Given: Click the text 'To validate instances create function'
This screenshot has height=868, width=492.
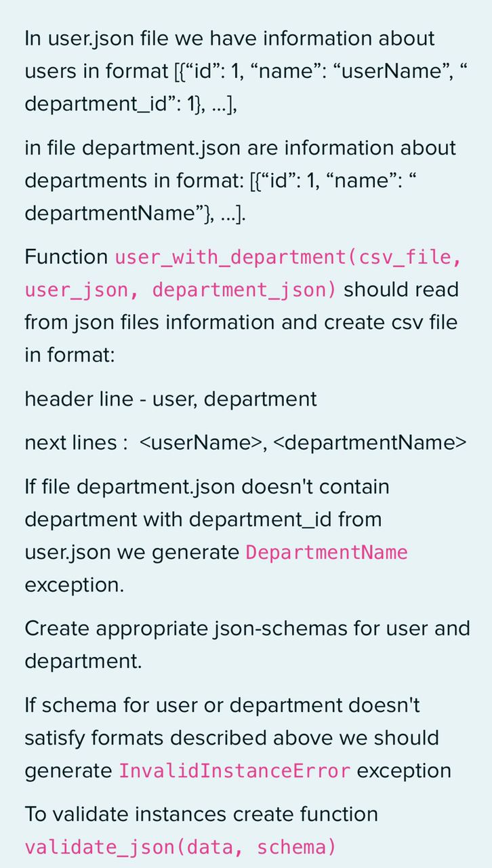Looking at the screenshot, I should [x=201, y=814].
